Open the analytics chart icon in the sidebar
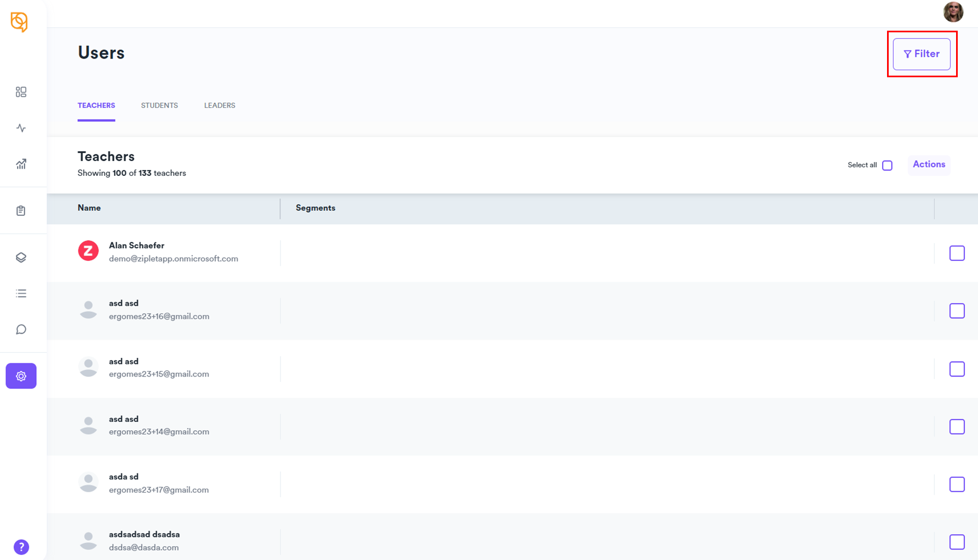Viewport: 978px width, 560px height. (21, 164)
